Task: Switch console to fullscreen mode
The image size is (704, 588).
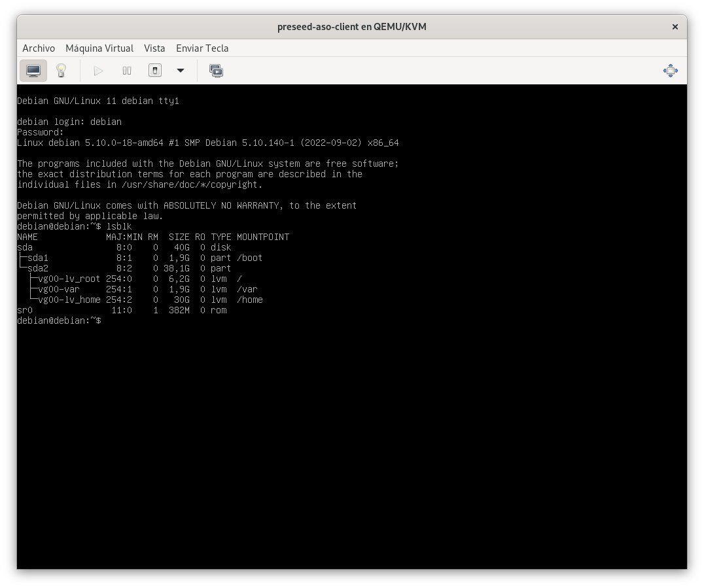Action: click(670, 71)
